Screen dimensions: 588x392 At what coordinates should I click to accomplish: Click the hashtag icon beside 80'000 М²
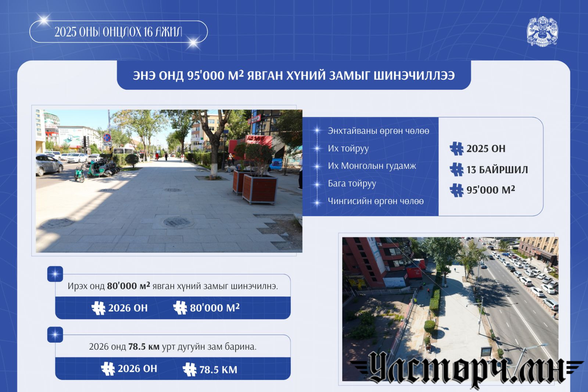coord(180,308)
